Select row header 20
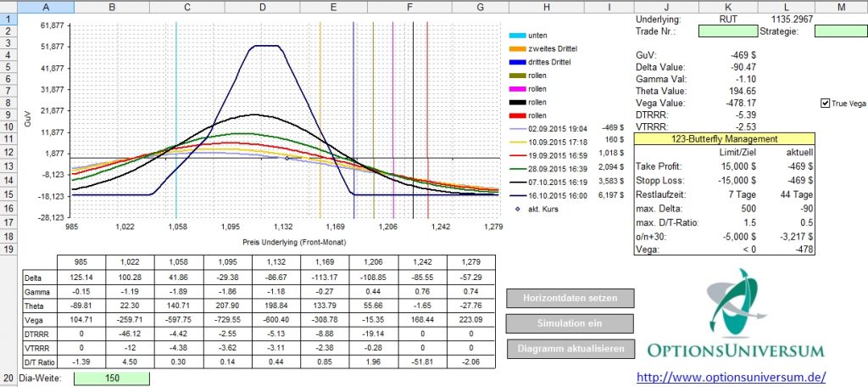 point(8,377)
